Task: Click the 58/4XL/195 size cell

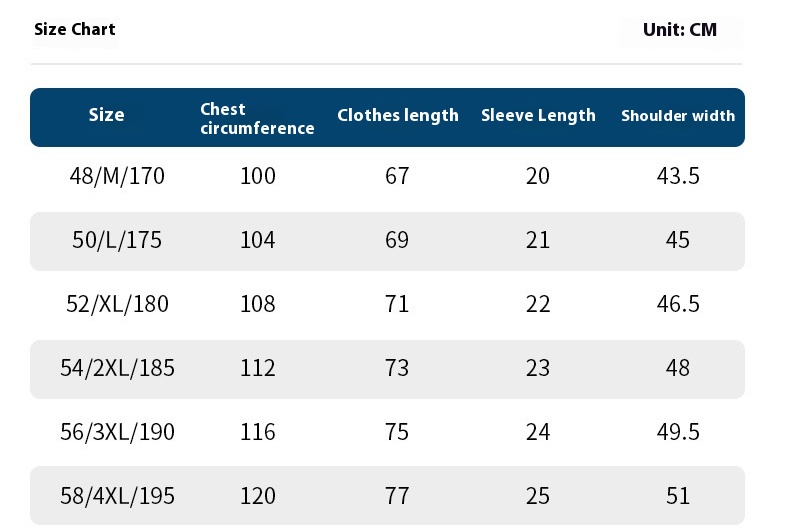Action: coord(117,496)
